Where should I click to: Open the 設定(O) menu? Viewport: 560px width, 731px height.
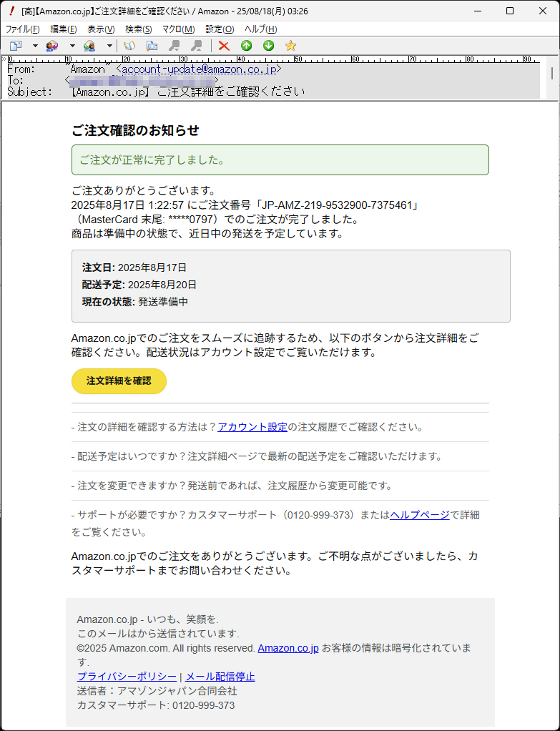click(220, 29)
